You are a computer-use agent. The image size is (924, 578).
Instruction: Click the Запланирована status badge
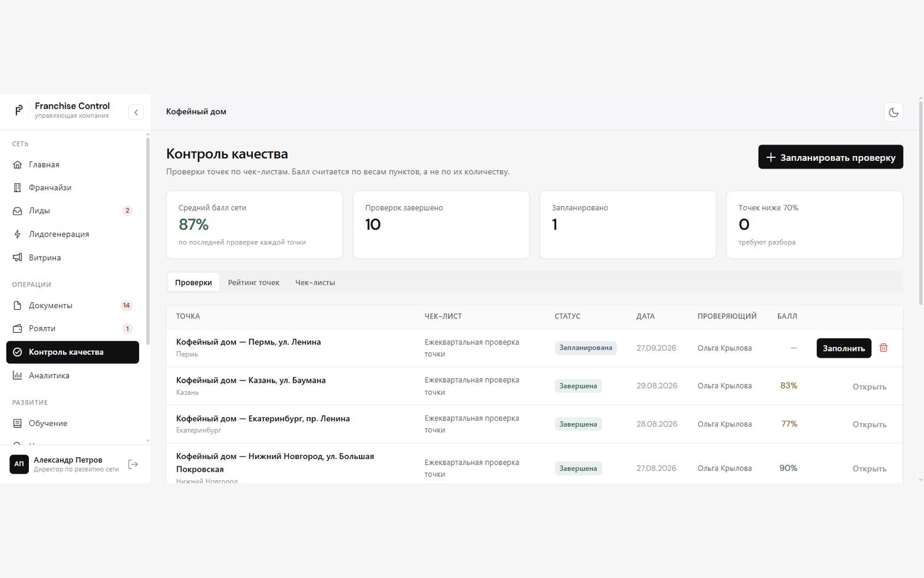[x=586, y=348]
